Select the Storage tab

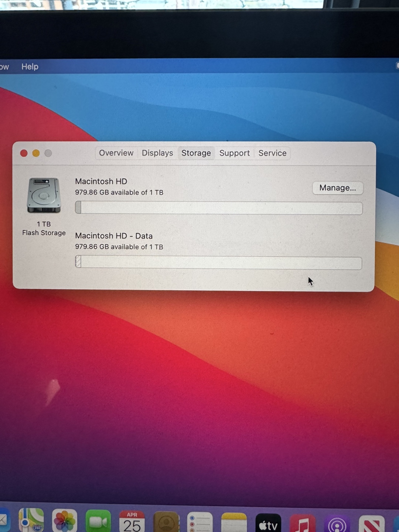(x=196, y=153)
